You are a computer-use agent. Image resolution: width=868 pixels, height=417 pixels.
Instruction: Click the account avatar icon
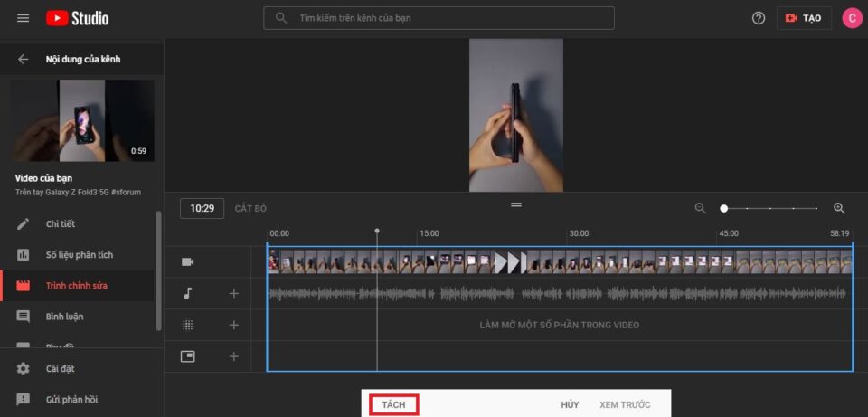pos(851,18)
